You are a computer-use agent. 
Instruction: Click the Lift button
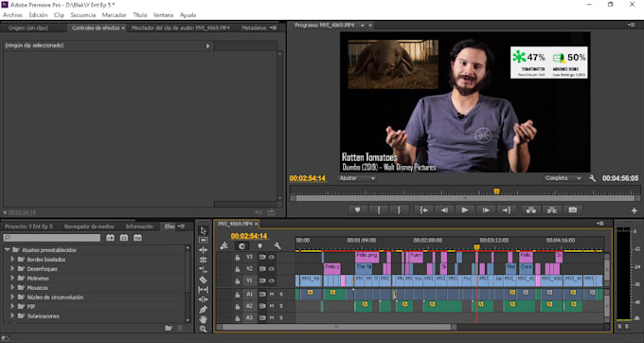pyautogui.click(x=531, y=210)
